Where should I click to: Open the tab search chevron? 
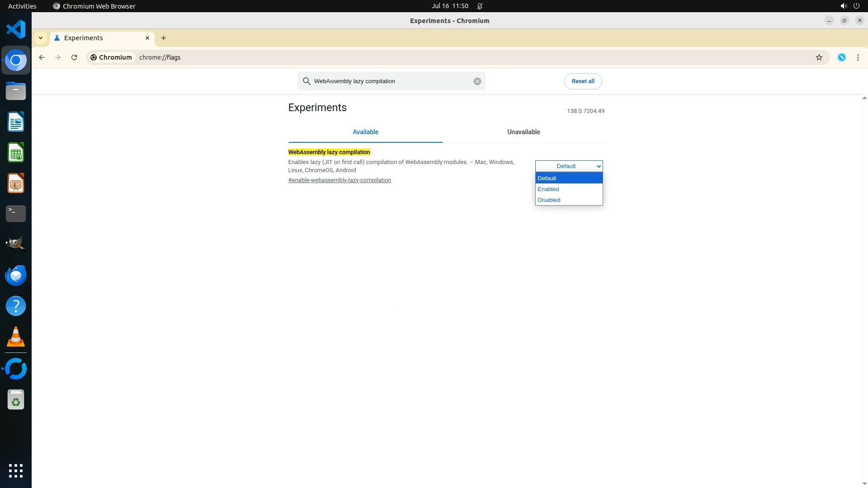point(41,38)
